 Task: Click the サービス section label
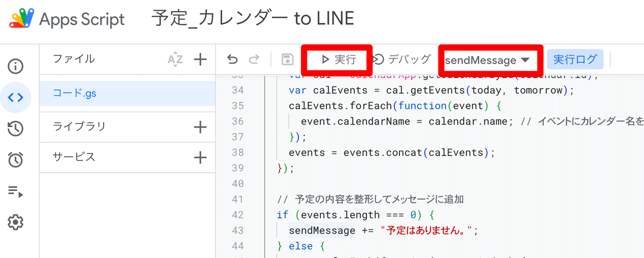[74, 157]
